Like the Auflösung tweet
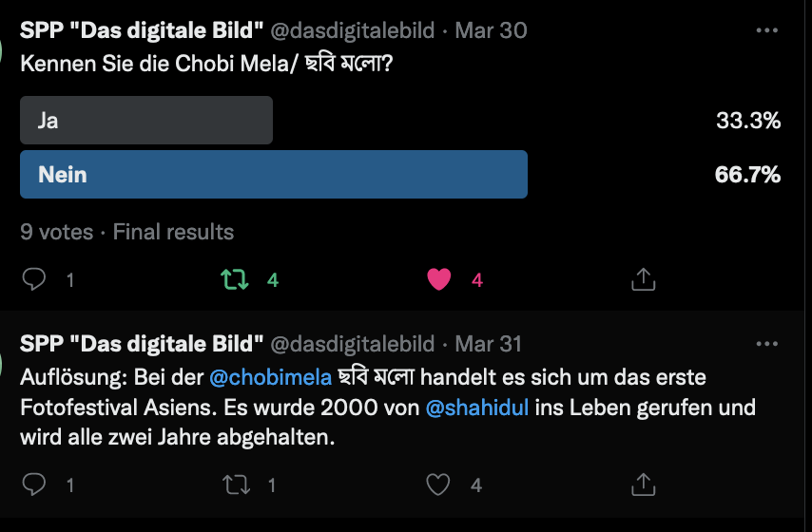Image resolution: width=812 pixels, height=532 pixels. click(438, 484)
